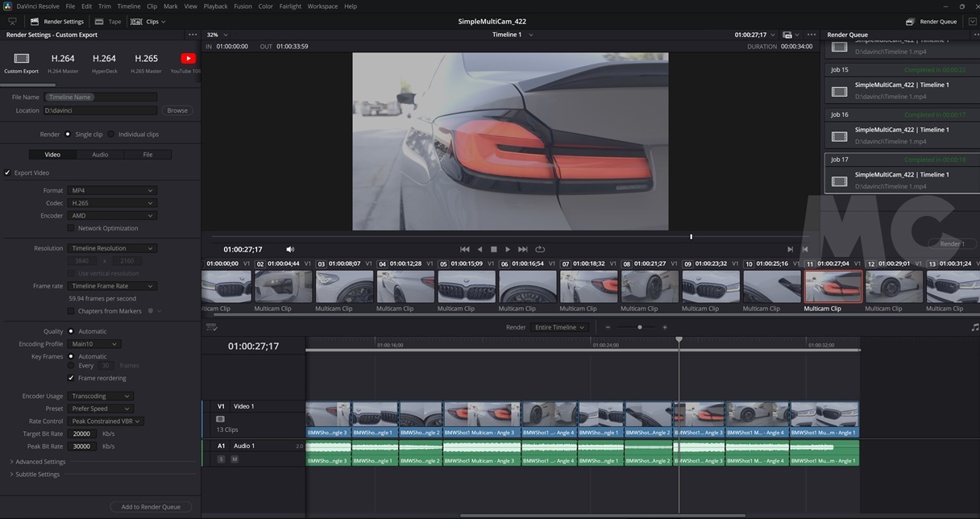Switch to the Audio tab in render settings

pyautogui.click(x=100, y=155)
